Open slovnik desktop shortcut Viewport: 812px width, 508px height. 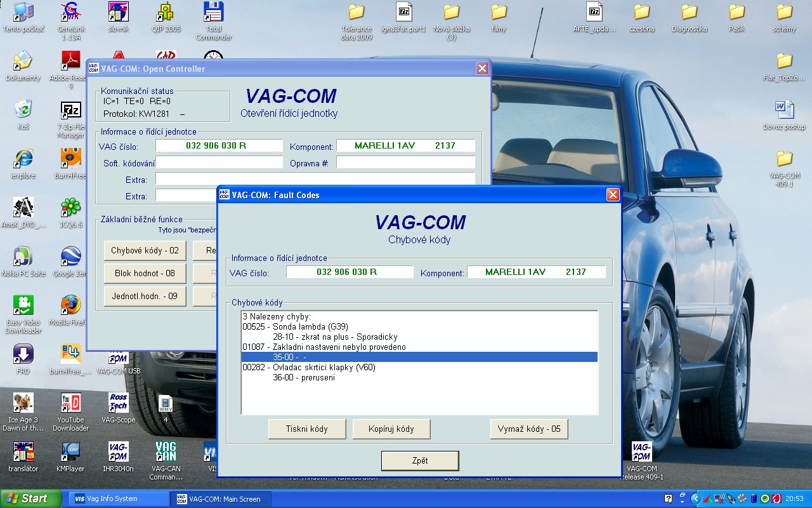tap(118, 17)
